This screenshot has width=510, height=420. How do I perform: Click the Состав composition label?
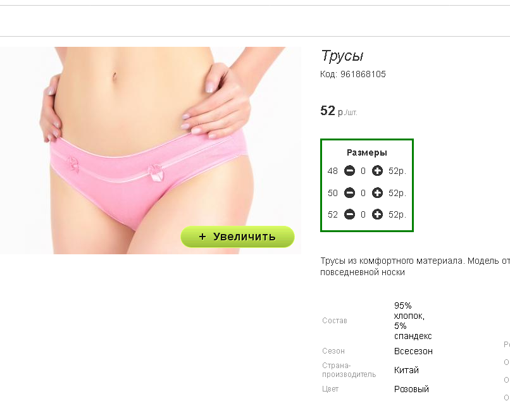[x=335, y=321]
